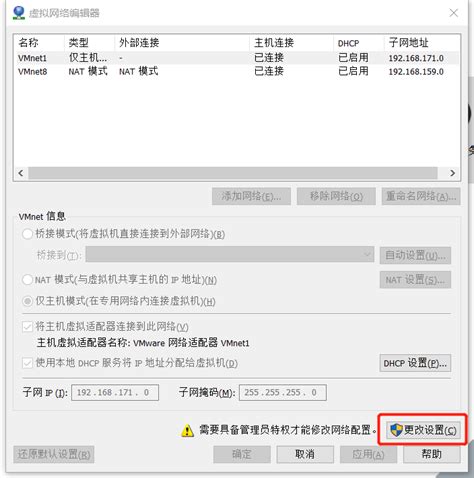Open the 桥接到 dropdown list

click(230, 255)
